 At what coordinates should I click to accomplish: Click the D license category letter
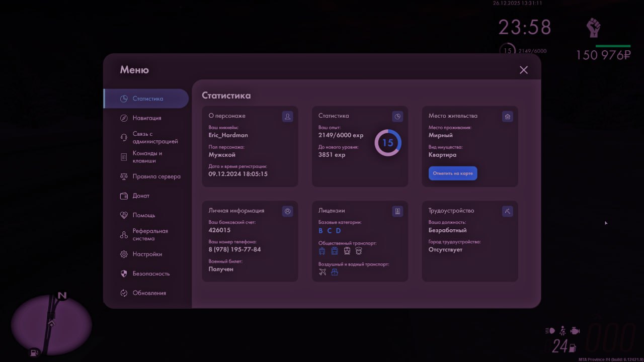(x=338, y=231)
